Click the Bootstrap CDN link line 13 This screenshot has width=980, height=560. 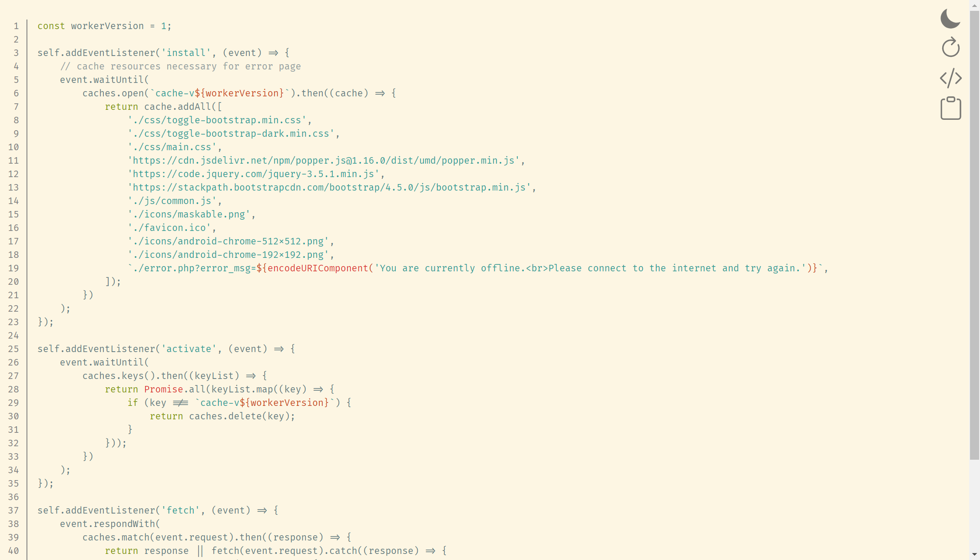pos(329,188)
